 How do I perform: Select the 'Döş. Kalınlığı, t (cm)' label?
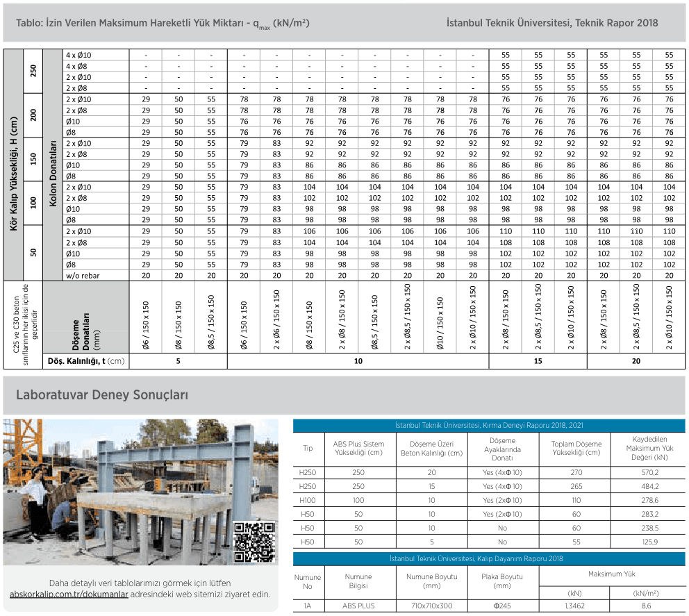point(86,361)
